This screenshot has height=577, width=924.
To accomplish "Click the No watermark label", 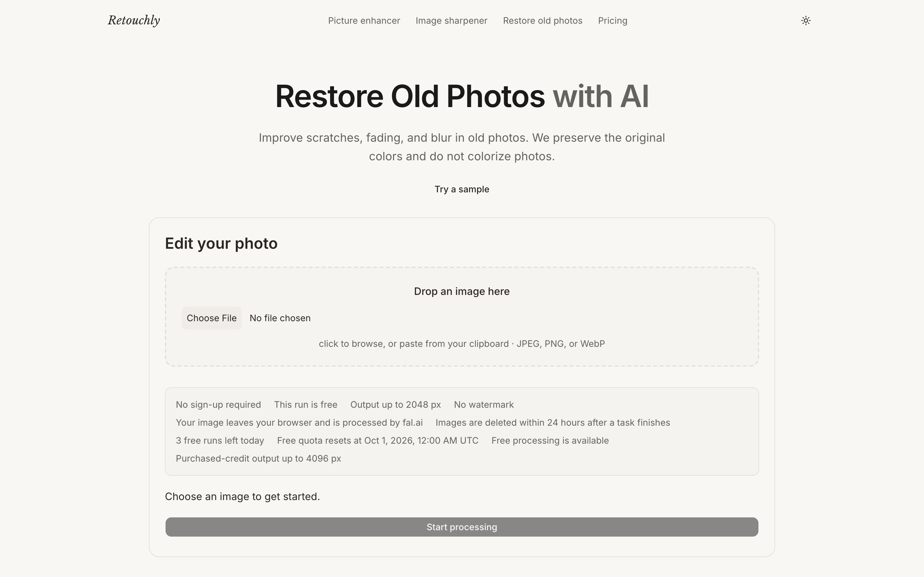I will coord(484,405).
